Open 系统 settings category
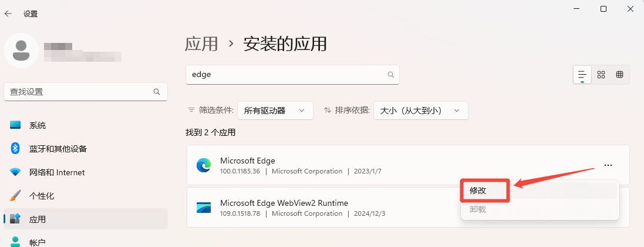Image resolution: width=644 pixels, height=247 pixels. (86, 125)
